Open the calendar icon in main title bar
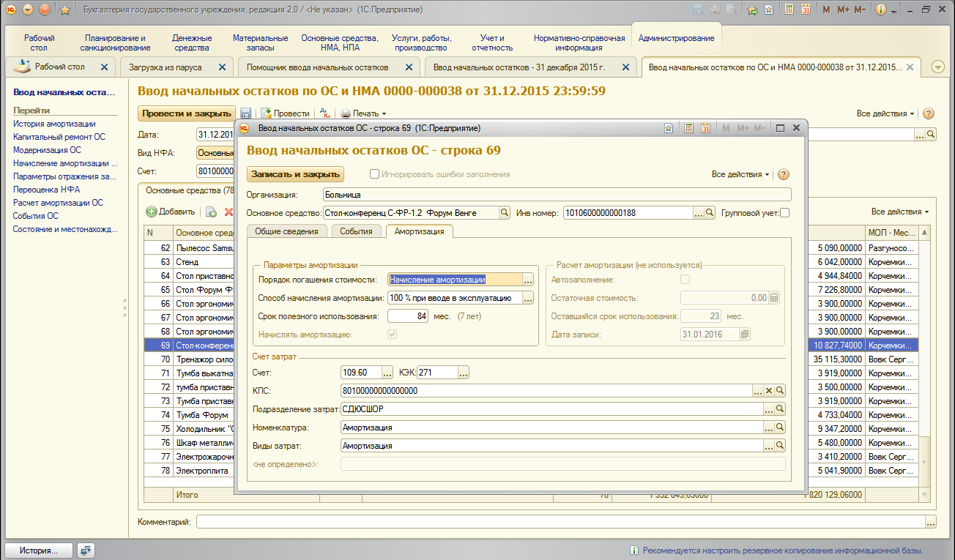 pyautogui.click(x=806, y=10)
